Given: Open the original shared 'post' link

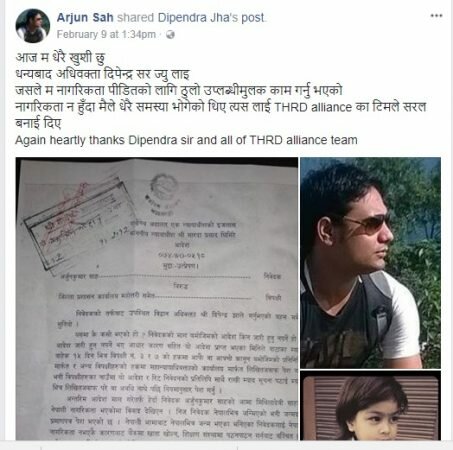Looking at the screenshot, I should pos(253,18).
